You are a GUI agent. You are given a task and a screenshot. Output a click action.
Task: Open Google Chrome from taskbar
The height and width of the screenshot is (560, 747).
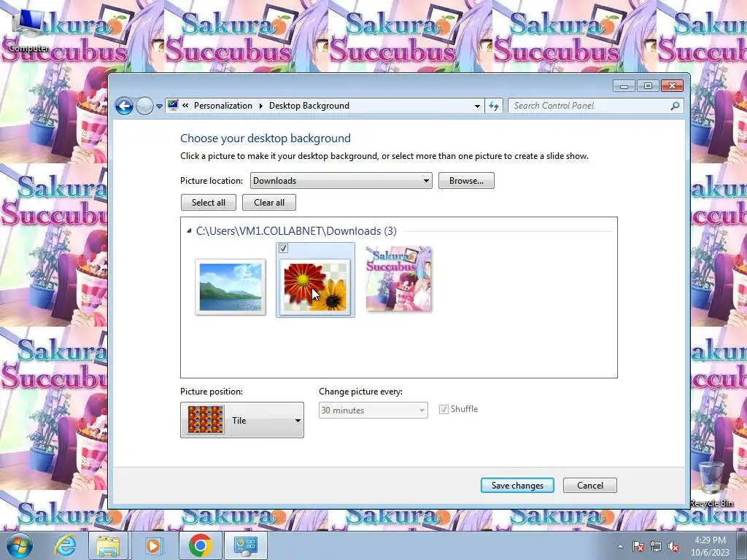[x=200, y=545]
